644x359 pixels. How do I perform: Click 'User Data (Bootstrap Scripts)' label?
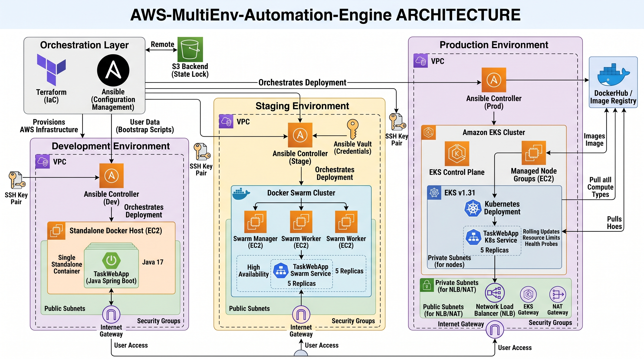(x=145, y=126)
